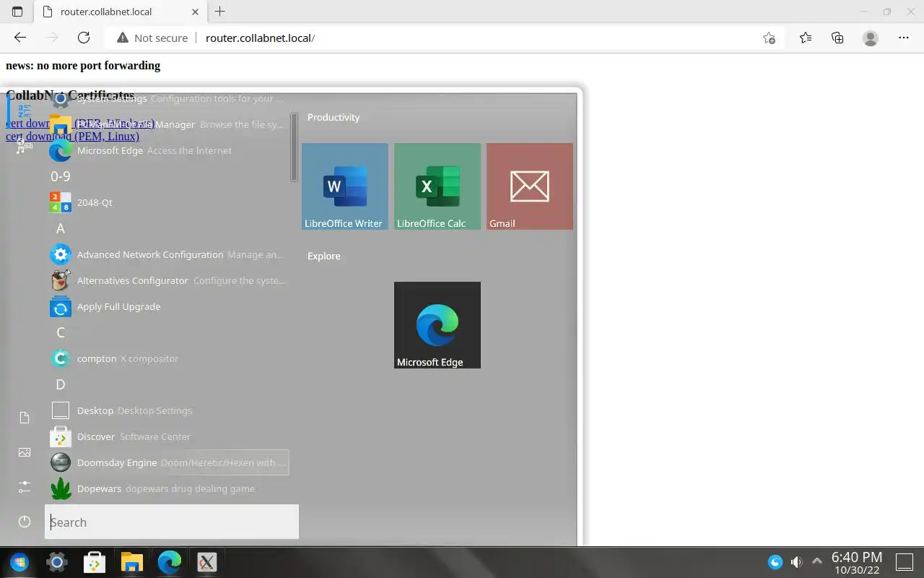The image size is (924, 578).
Task: Open Discover Software Center
Action: (x=168, y=436)
